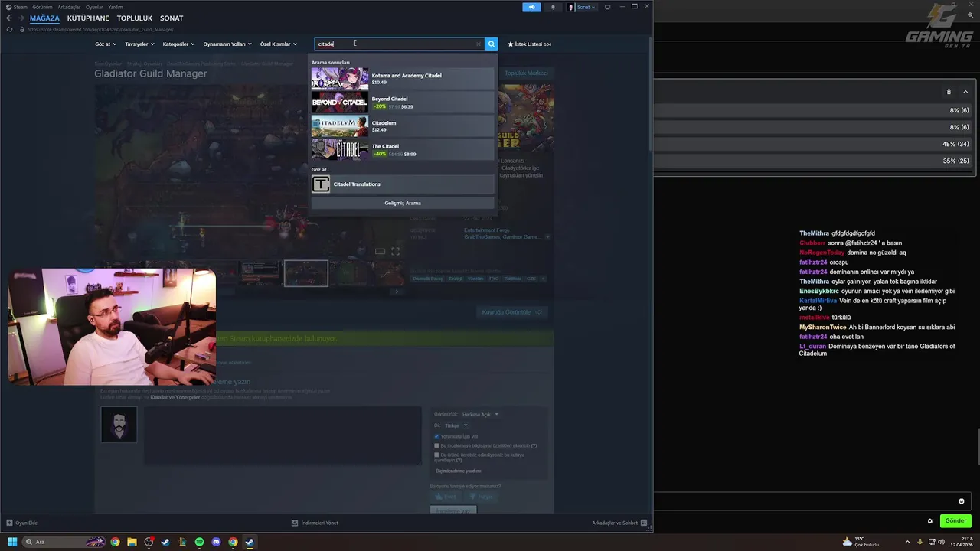This screenshot has height=551, width=980.
Task: Click the Beyond Citadel game thumbnail
Action: (x=340, y=102)
